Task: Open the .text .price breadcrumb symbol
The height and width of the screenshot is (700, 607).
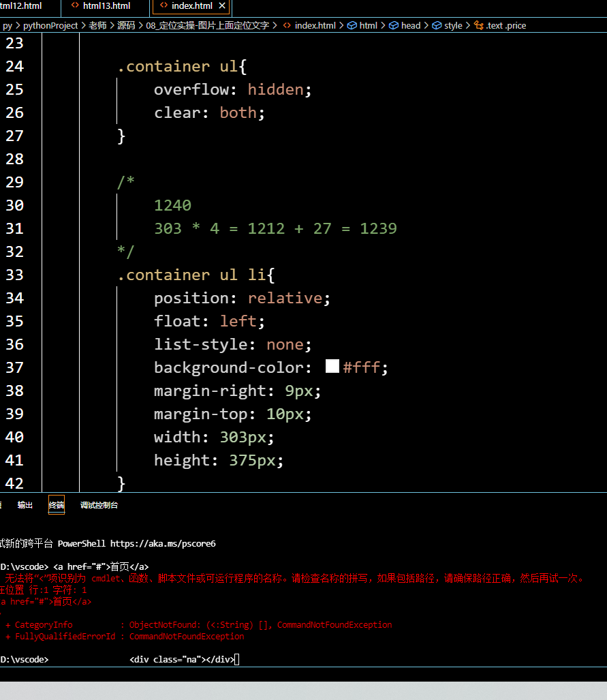Action: point(506,25)
